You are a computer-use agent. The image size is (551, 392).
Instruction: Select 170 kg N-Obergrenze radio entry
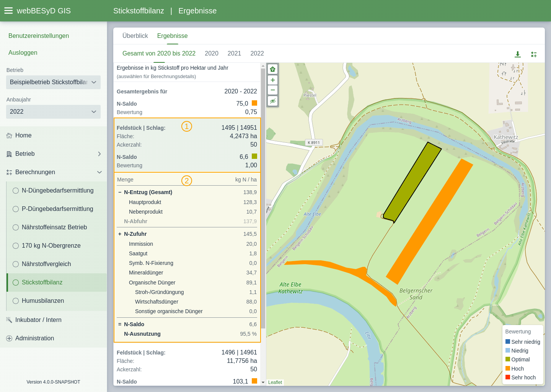pos(57,246)
